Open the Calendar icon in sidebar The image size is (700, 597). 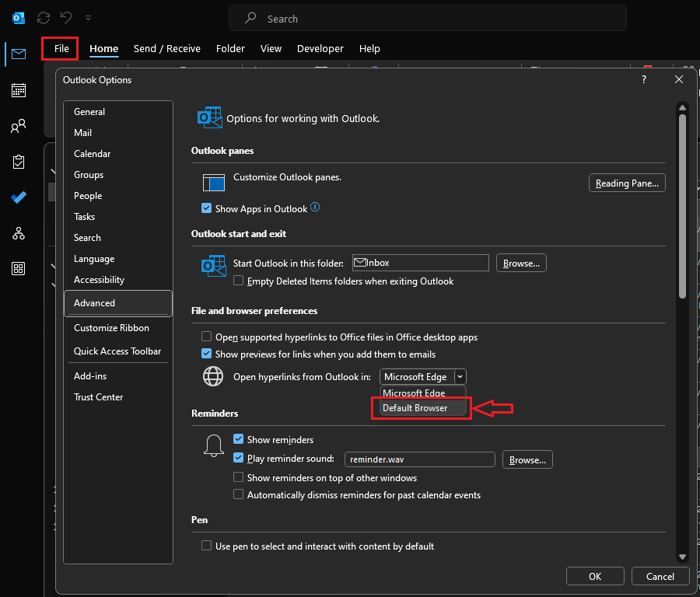tap(19, 90)
